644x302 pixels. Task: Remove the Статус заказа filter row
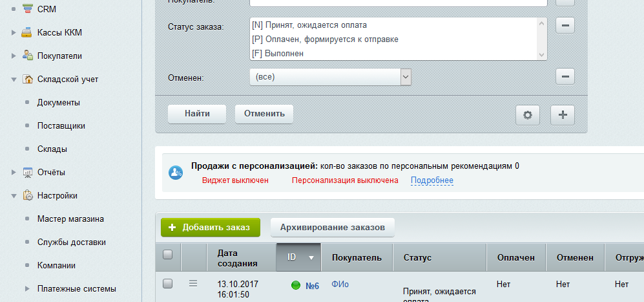(x=565, y=26)
